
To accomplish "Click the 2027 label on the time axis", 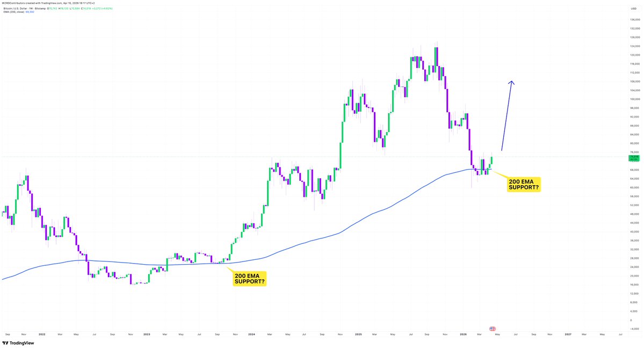I will [x=568, y=334].
